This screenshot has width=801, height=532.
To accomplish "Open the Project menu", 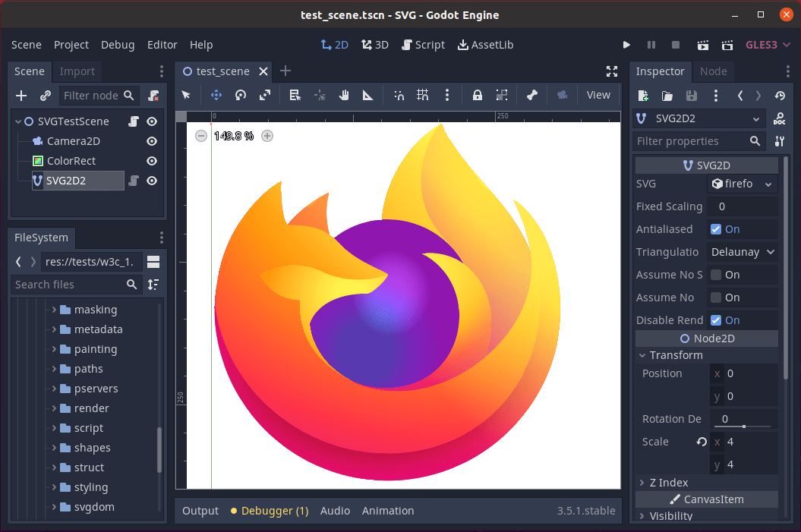I will click(71, 45).
